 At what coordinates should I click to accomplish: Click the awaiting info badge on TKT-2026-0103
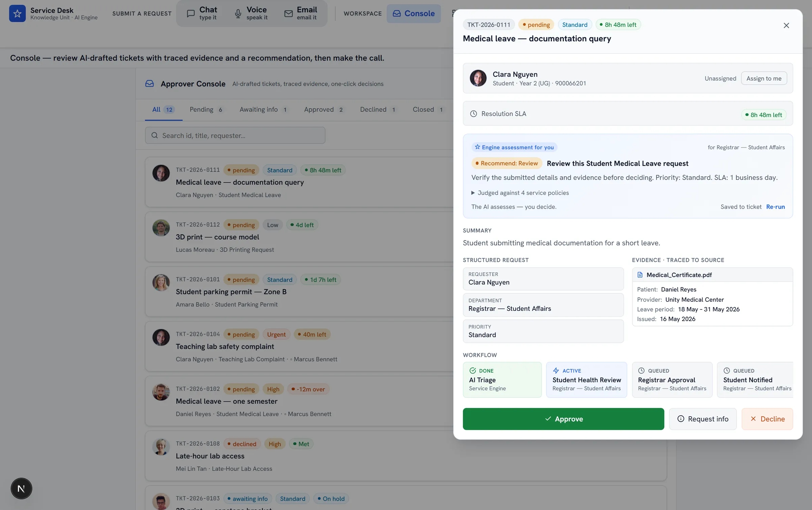(247, 499)
